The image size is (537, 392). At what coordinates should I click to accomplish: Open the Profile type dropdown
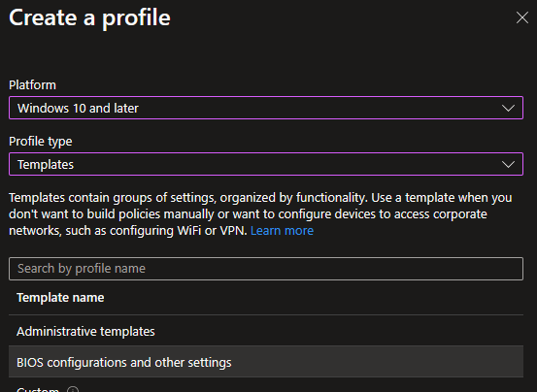click(x=266, y=164)
